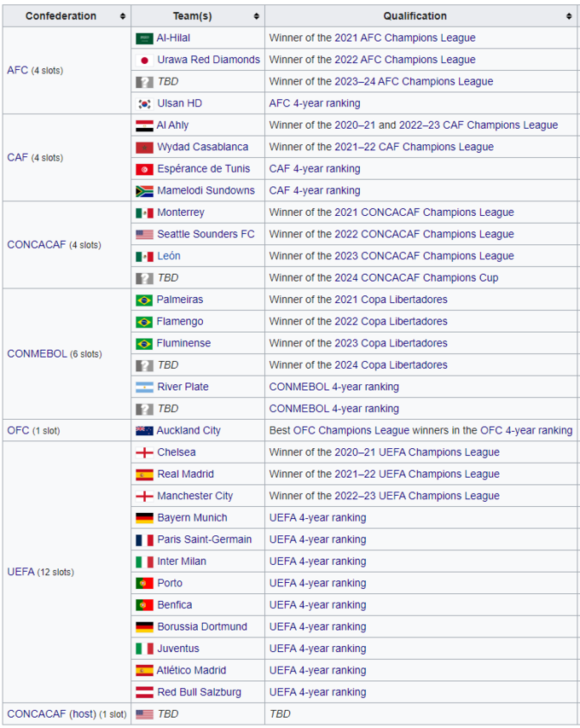This screenshot has width=580, height=728.
Task: Open the CONMEBOL confederation link
Action: coord(37,354)
